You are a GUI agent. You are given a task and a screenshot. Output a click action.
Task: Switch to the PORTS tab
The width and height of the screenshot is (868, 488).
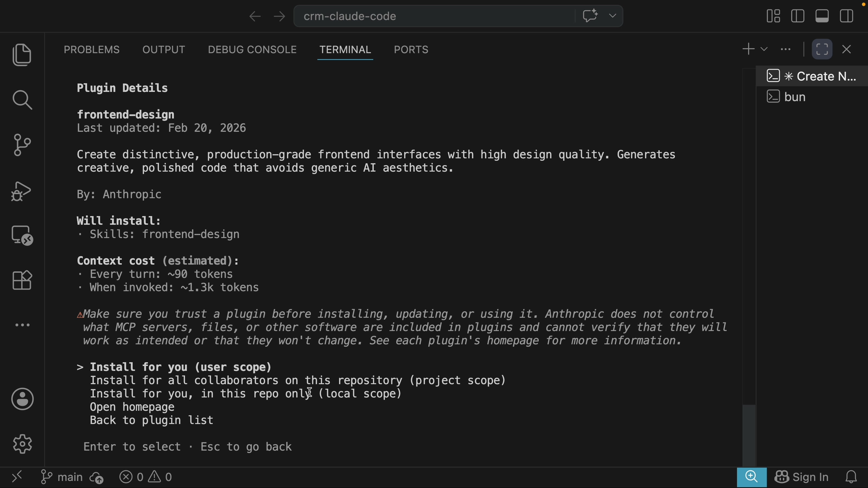[x=411, y=50]
